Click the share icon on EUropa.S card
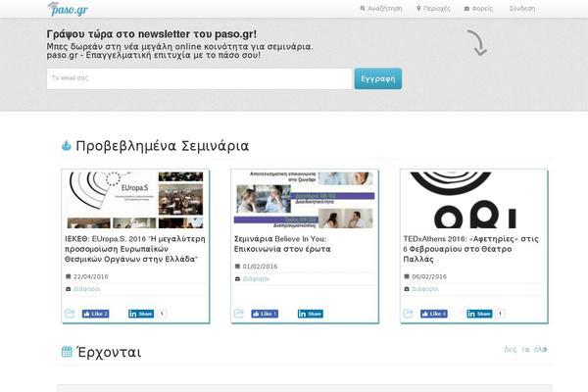 point(70,314)
